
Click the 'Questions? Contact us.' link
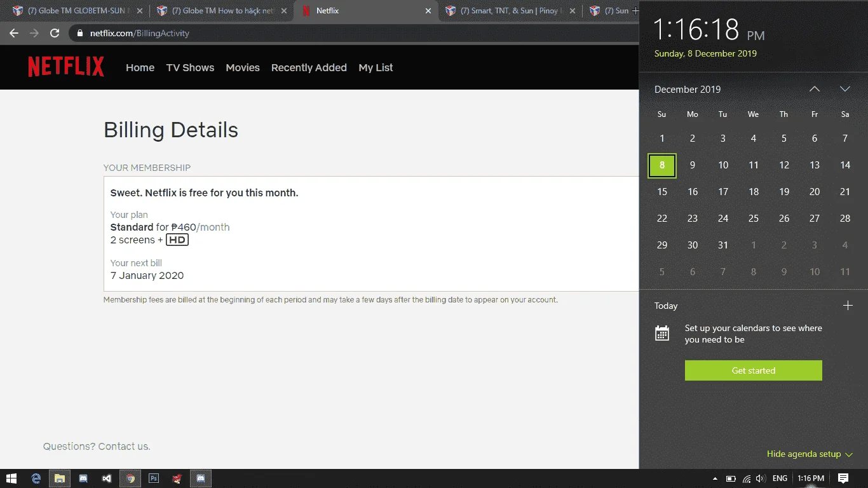(x=97, y=447)
